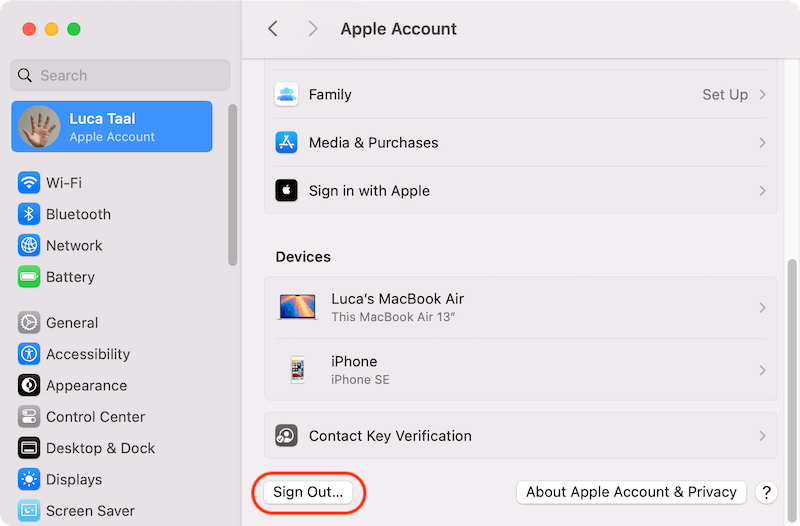Open Bluetooth settings label
The image size is (800, 526).
click(x=78, y=214)
